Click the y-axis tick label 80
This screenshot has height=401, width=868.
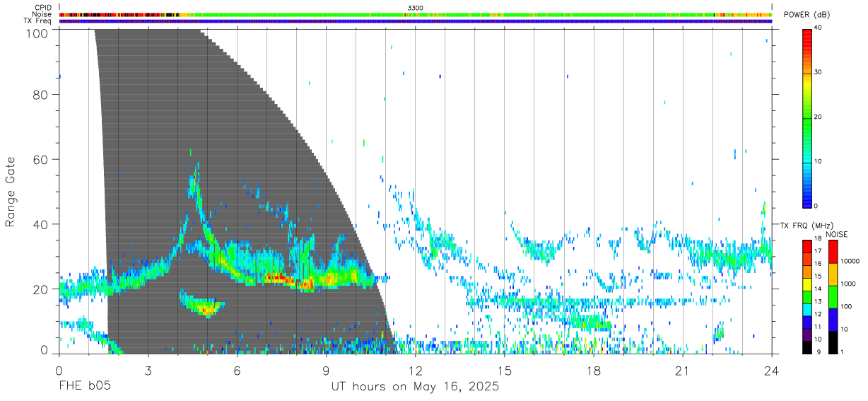click(x=41, y=95)
